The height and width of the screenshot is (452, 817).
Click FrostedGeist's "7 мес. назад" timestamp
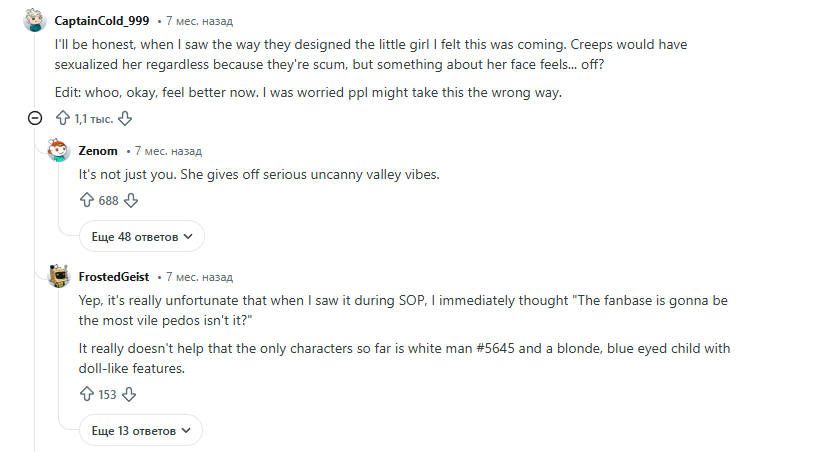point(199,276)
